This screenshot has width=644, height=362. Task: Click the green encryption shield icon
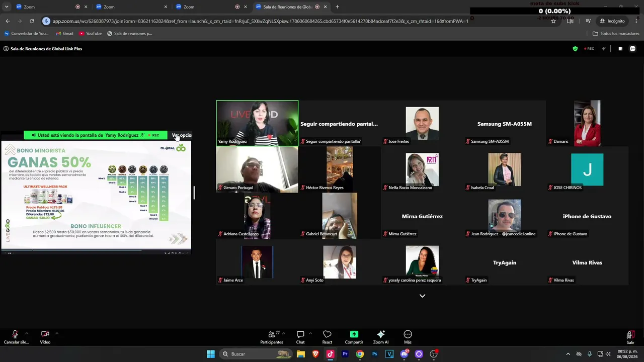coord(575,49)
